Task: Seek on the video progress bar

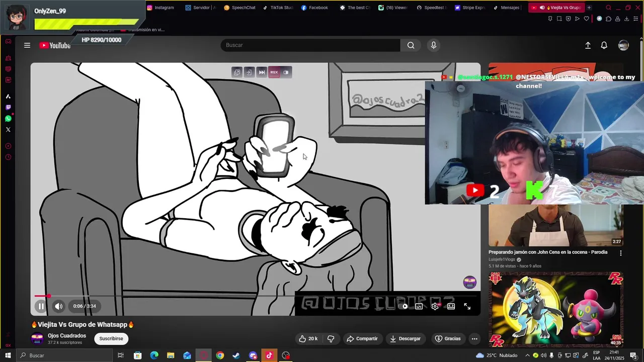Action: (257, 296)
